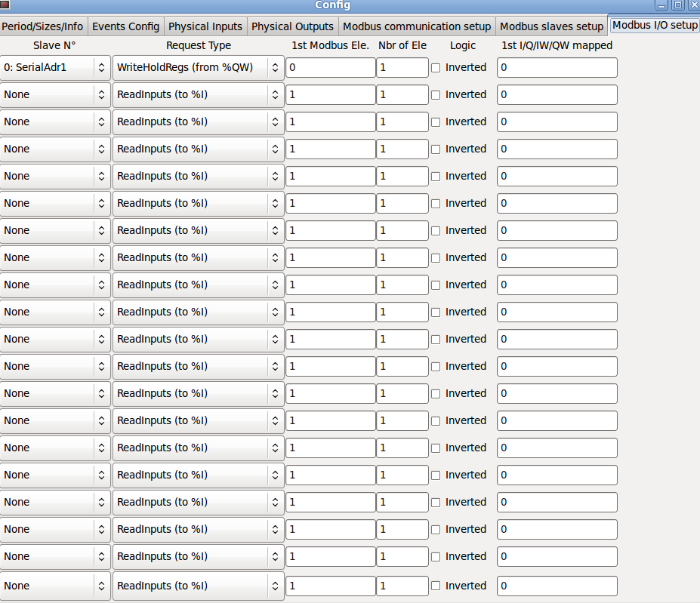
Task: Click the Config window menu icon
Action: pyautogui.click(x=5, y=5)
